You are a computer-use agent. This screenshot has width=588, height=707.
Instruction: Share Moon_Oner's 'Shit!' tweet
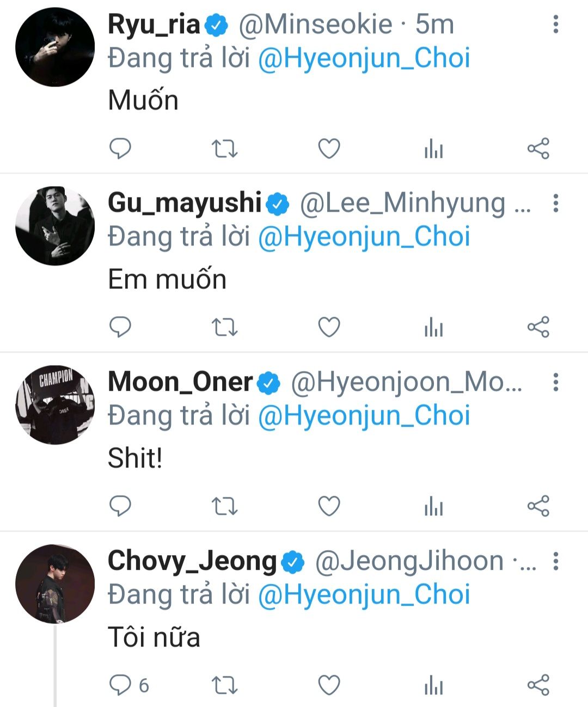click(x=538, y=506)
